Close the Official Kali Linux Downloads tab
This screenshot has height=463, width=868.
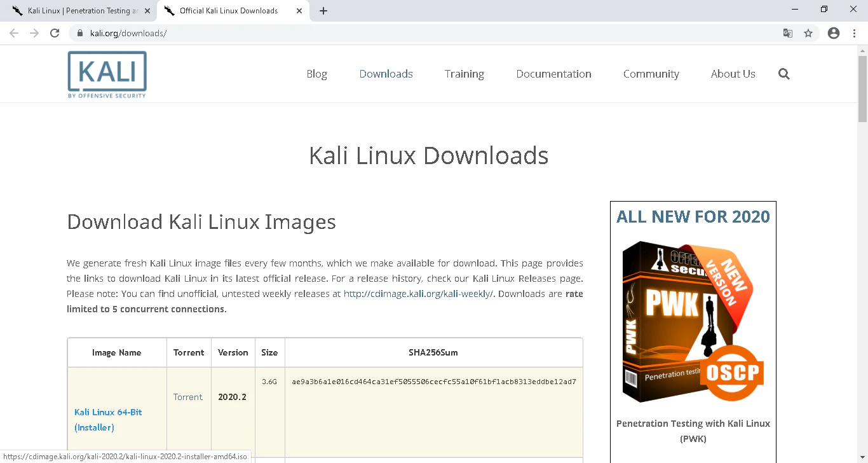[299, 11]
